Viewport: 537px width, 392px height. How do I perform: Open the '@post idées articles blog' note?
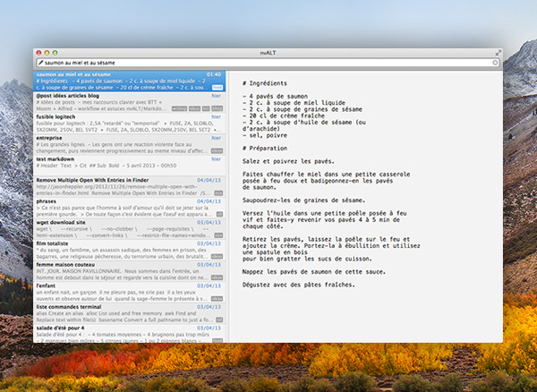click(130, 102)
